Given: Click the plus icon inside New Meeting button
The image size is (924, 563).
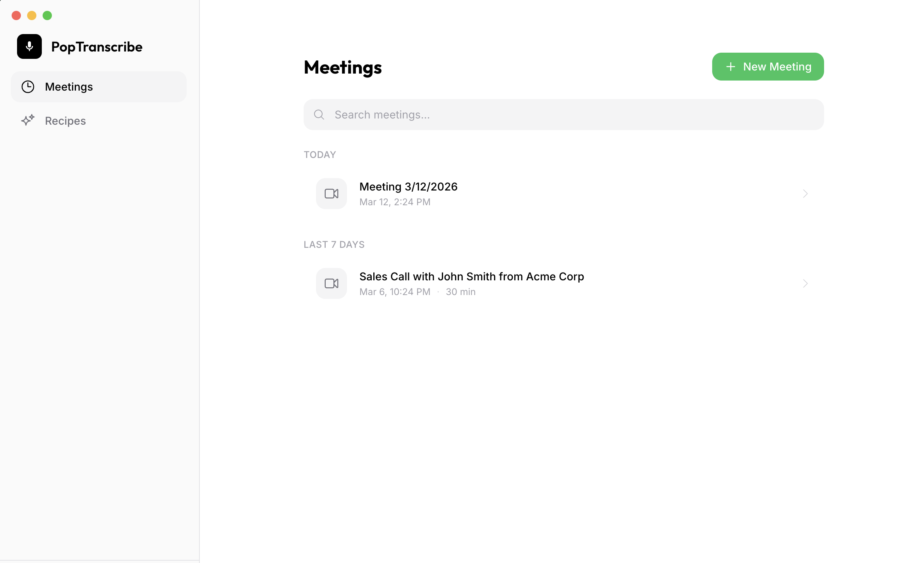Looking at the screenshot, I should (730, 66).
